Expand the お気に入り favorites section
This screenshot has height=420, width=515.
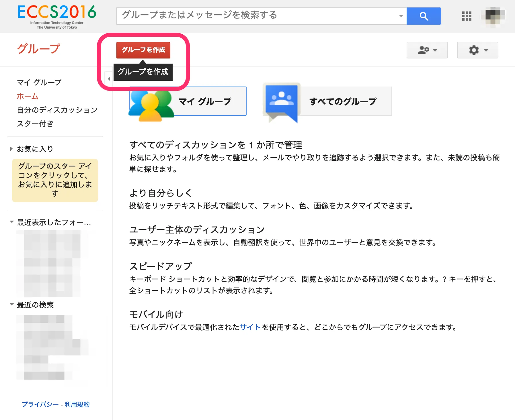click(x=11, y=149)
